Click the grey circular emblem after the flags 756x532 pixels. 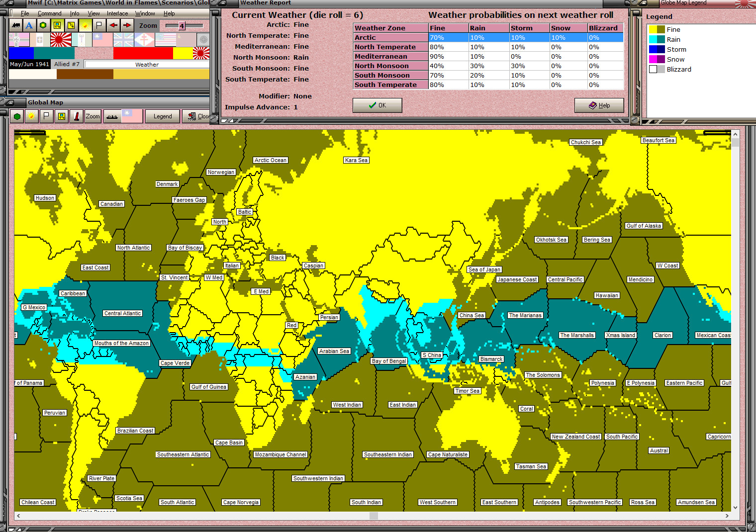(203, 40)
